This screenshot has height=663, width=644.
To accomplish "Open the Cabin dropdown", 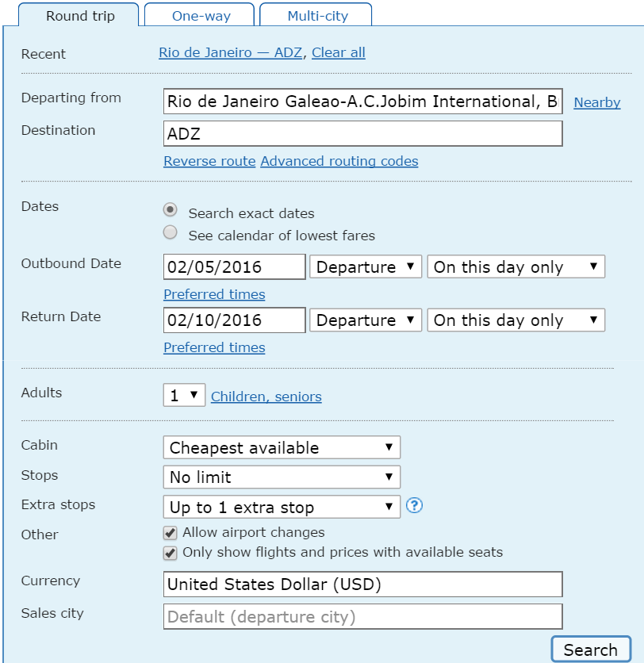I will click(x=282, y=447).
